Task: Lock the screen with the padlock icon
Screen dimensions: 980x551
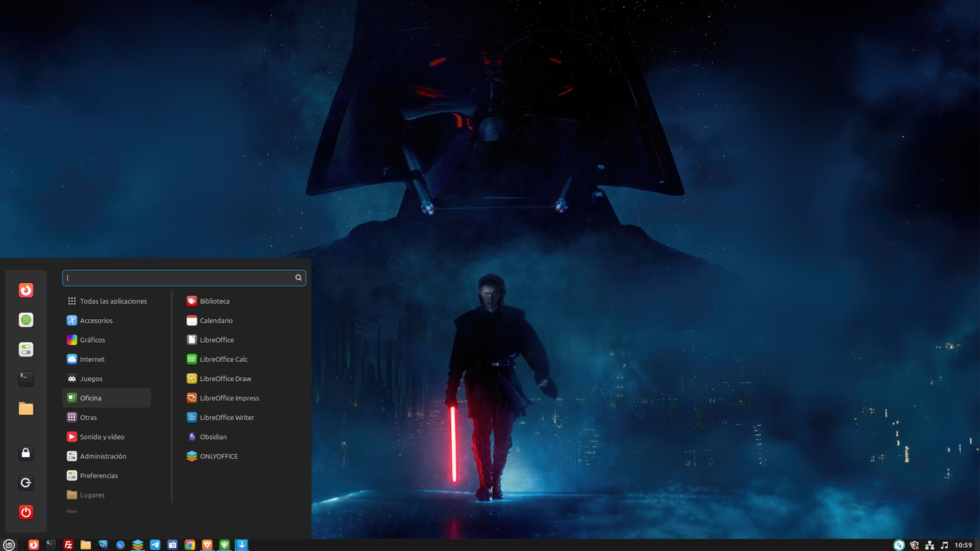Action: tap(26, 453)
